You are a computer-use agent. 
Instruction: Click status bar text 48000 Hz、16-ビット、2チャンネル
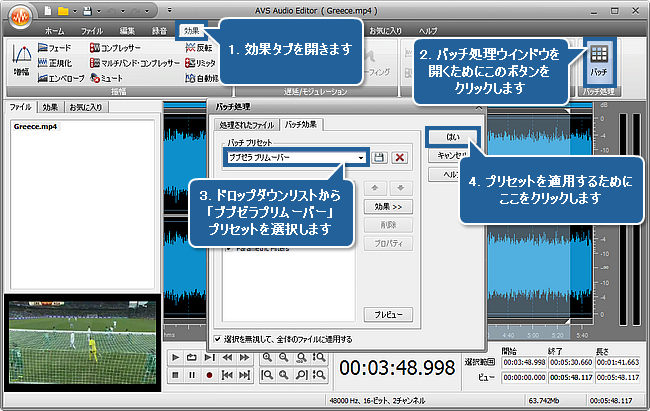coord(377,400)
